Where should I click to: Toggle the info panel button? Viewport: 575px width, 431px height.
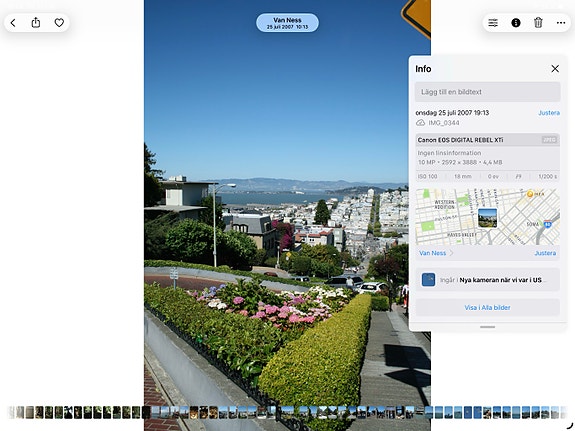(x=516, y=23)
